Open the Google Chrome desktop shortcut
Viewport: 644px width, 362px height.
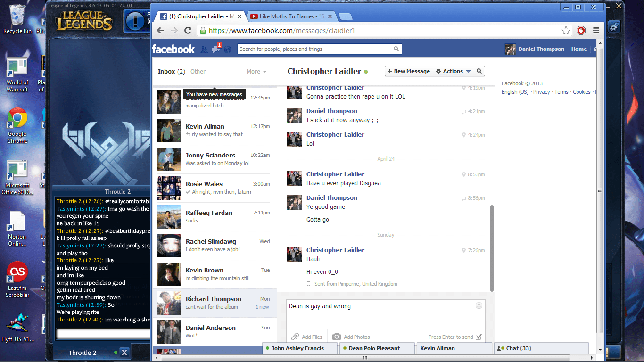(x=17, y=125)
